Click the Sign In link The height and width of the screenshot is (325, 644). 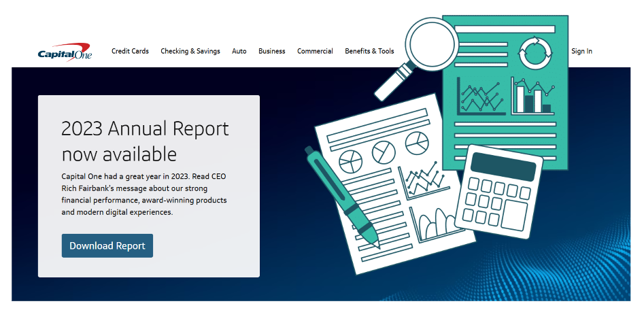click(x=581, y=51)
